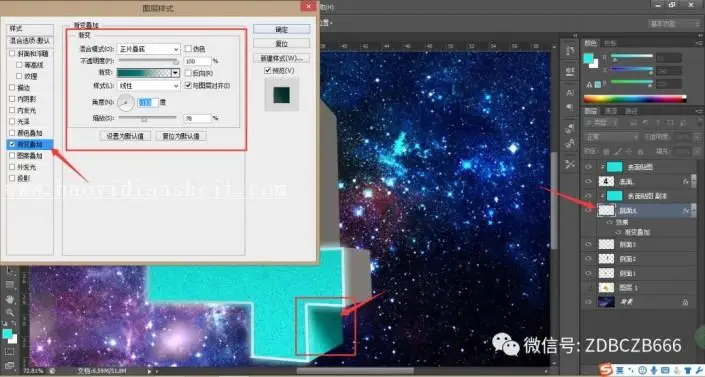Click 确定 button

click(x=281, y=29)
